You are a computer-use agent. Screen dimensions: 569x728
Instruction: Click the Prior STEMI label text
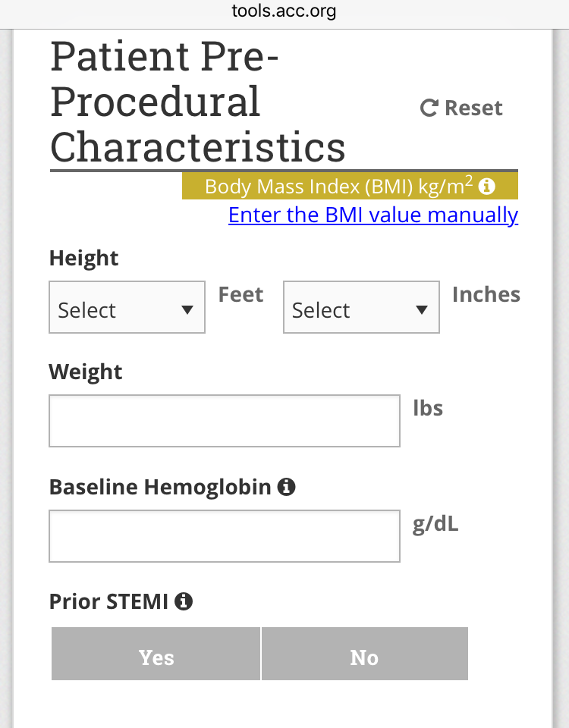(108, 602)
